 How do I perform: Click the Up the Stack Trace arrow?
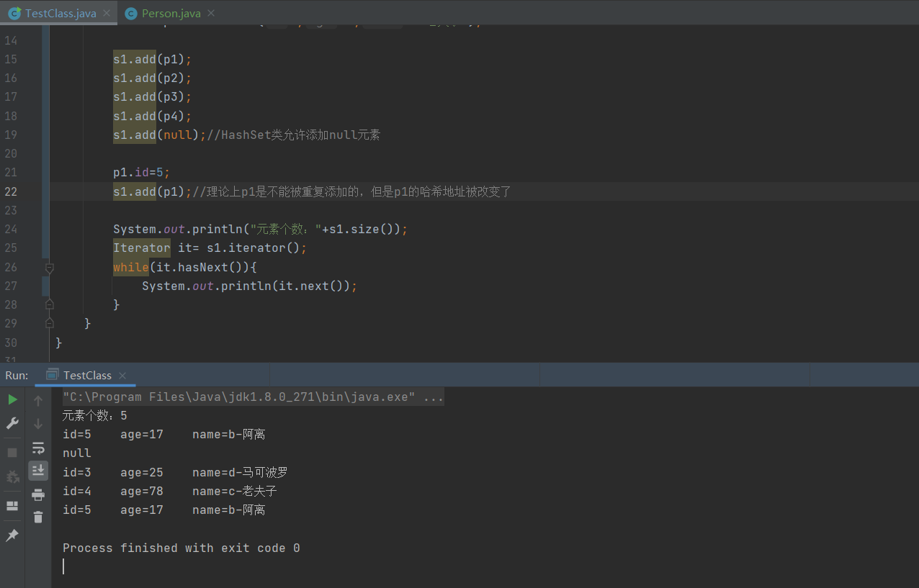point(38,401)
